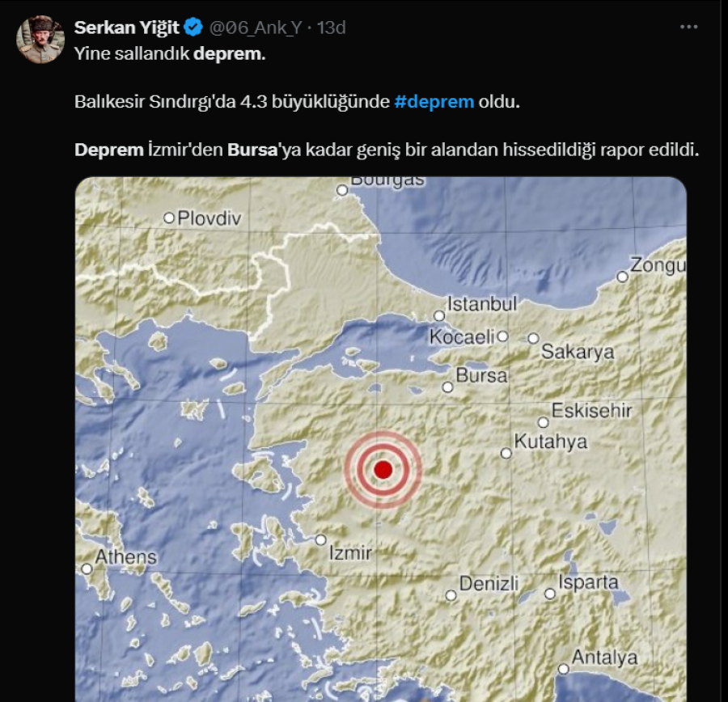The height and width of the screenshot is (702, 728).
Task: Click the red earthquake epicenter marker
Action: 383,470
